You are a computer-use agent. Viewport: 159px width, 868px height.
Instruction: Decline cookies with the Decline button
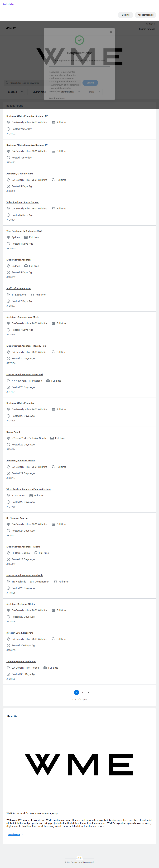pos(126,15)
